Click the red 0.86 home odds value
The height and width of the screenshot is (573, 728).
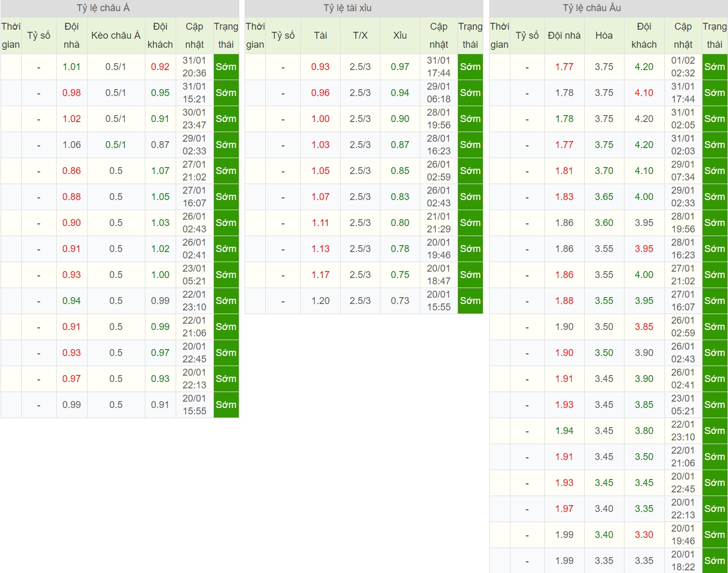point(72,171)
